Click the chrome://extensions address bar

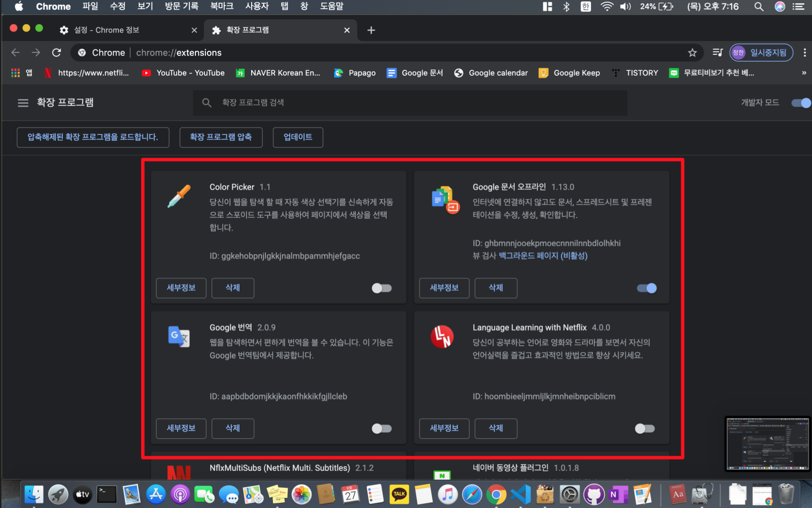[387, 52]
